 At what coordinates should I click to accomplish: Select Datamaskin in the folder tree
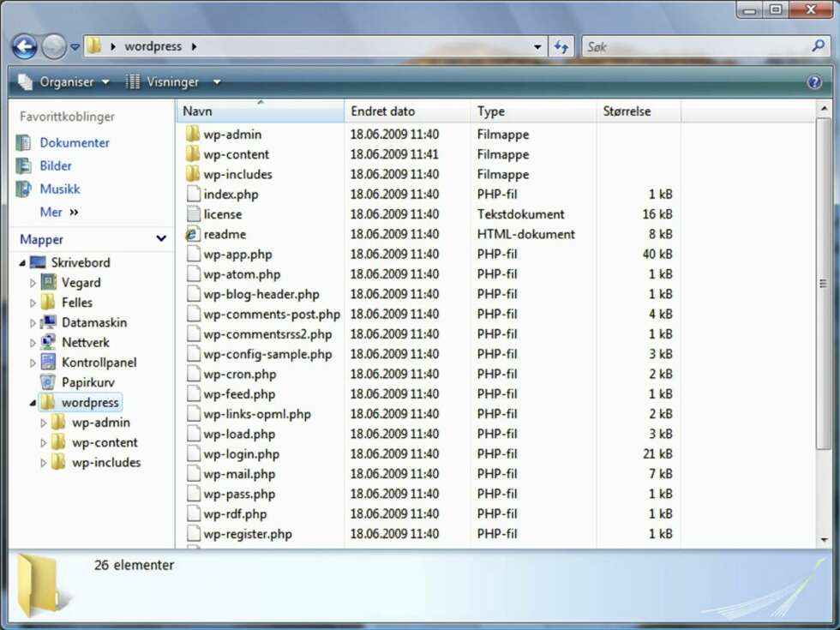94,322
